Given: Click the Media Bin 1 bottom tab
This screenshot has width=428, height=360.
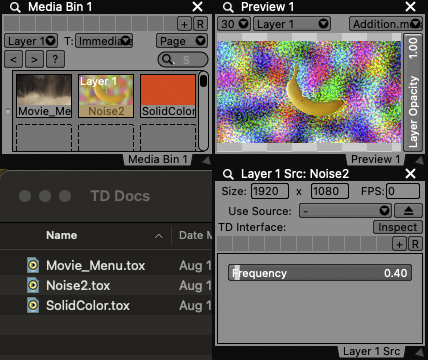Looking at the screenshot, I should point(158,159).
